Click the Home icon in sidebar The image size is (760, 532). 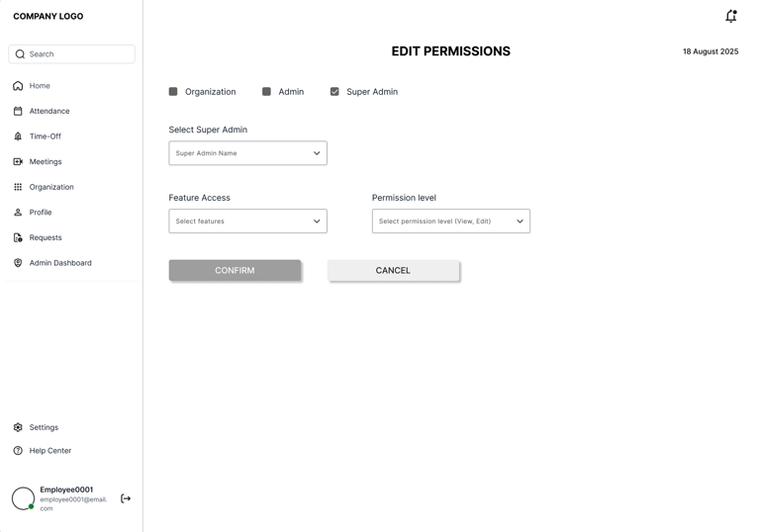[x=18, y=86]
